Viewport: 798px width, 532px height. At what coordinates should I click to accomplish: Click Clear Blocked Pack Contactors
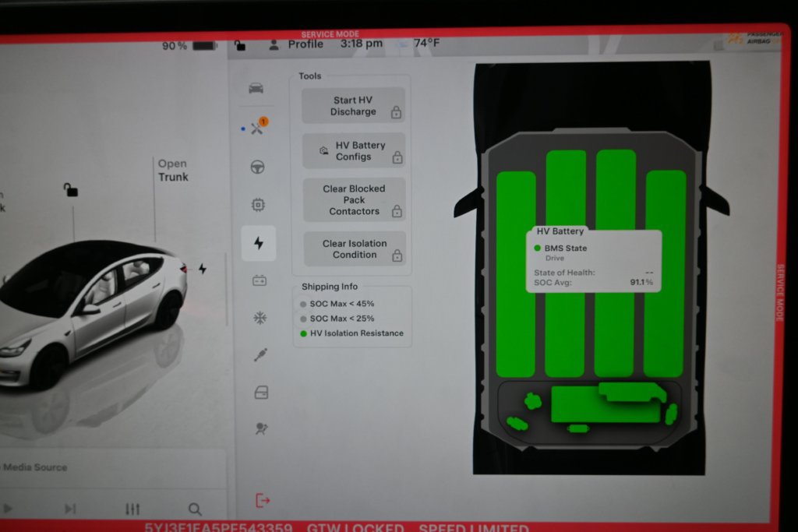tap(355, 199)
